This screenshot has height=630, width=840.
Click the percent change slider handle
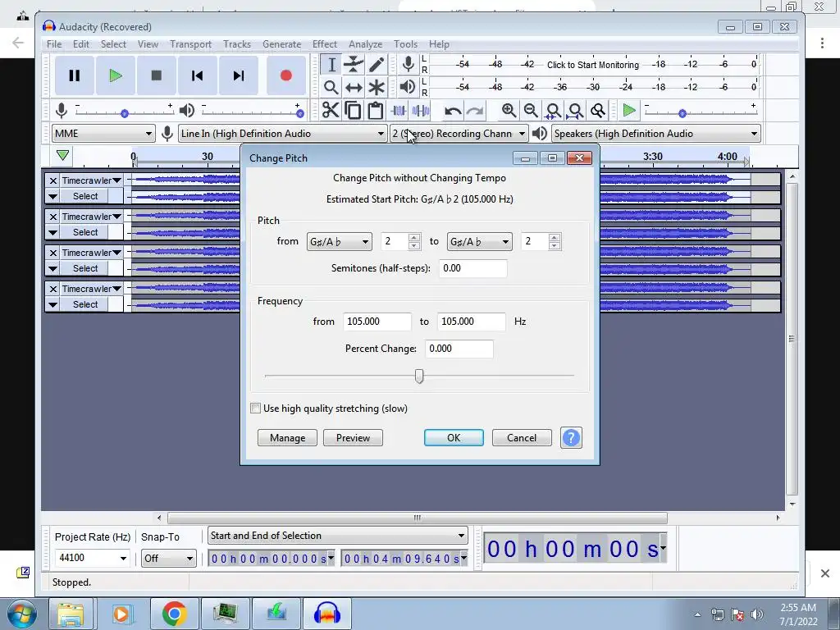(419, 376)
